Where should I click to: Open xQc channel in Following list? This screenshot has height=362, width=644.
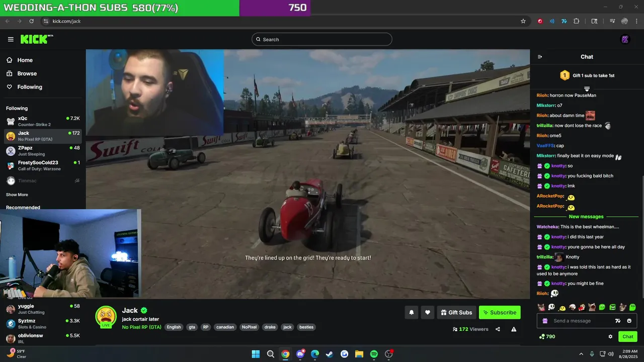[43, 121]
